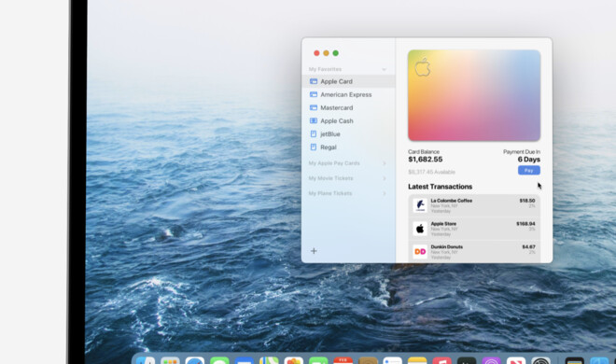616x364 pixels.
Task: Click the Mastercard card icon in sidebar
Action: click(314, 107)
